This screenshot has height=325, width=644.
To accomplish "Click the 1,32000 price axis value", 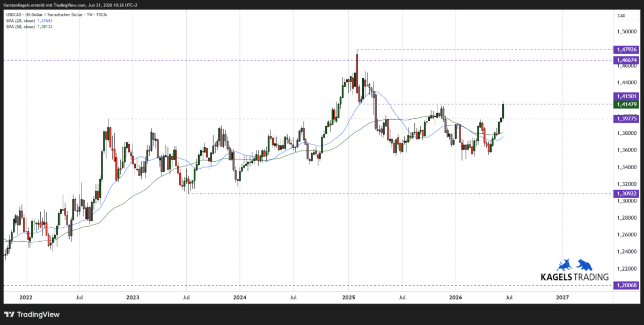I will point(627,184).
